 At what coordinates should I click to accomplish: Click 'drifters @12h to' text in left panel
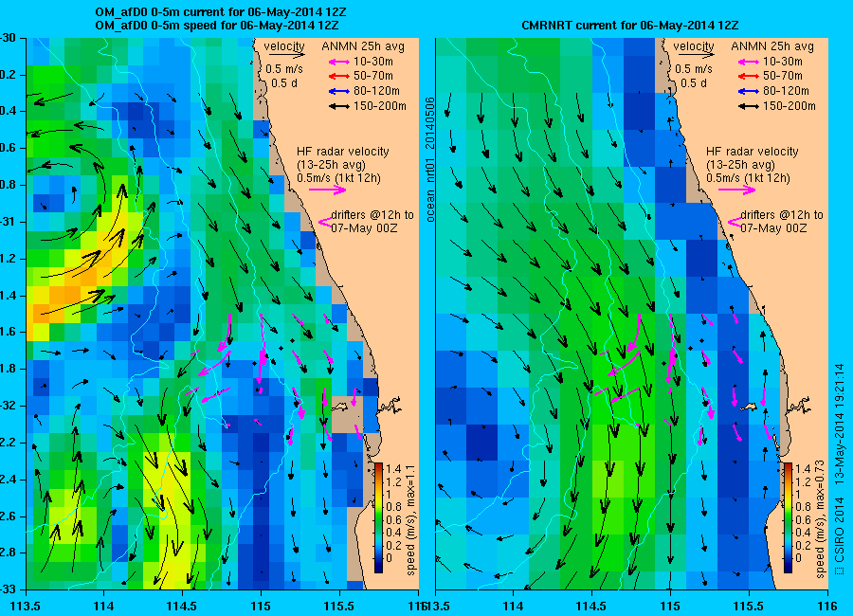pyautogui.click(x=372, y=215)
